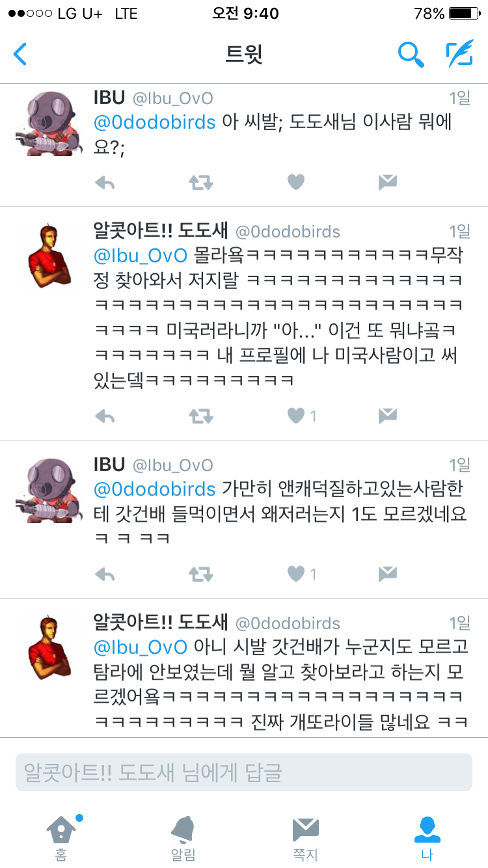
Task: Tap the back arrow in header
Action: pyautogui.click(x=20, y=54)
